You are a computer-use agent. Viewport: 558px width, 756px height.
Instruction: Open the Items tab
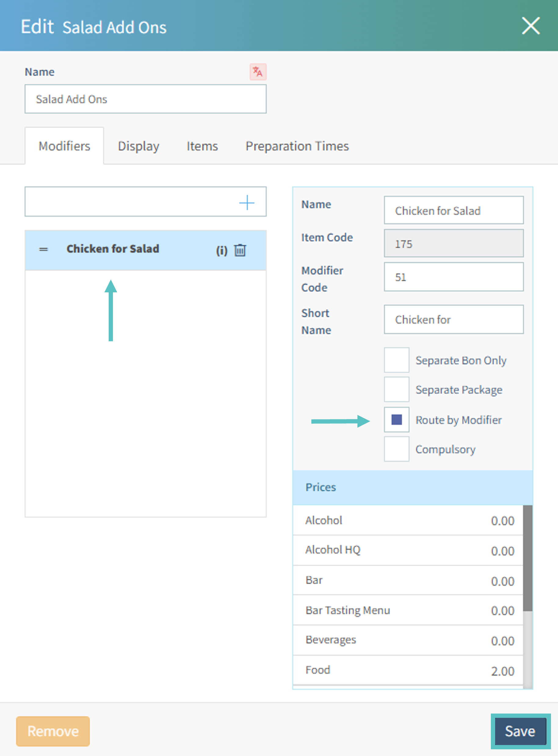click(202, 146)
